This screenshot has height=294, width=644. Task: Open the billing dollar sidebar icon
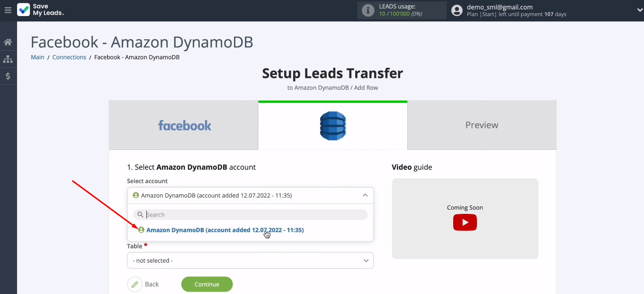(x=8, y=76)
